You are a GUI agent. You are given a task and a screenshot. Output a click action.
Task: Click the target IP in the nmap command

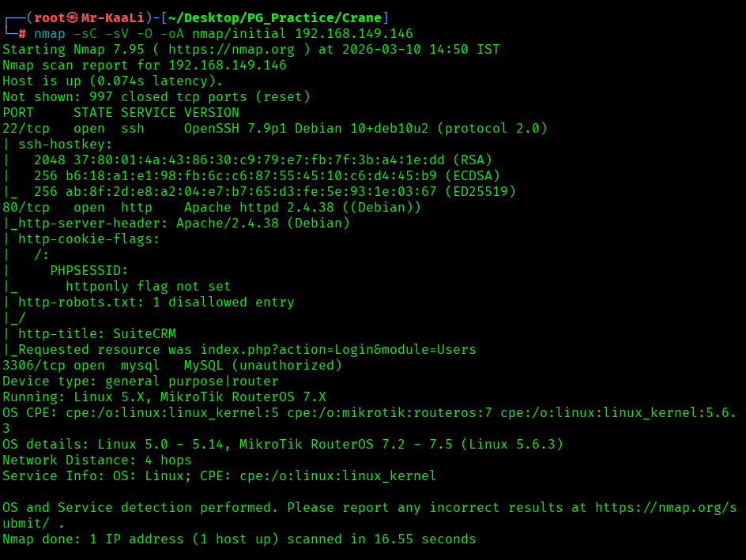tap(354, 34)
